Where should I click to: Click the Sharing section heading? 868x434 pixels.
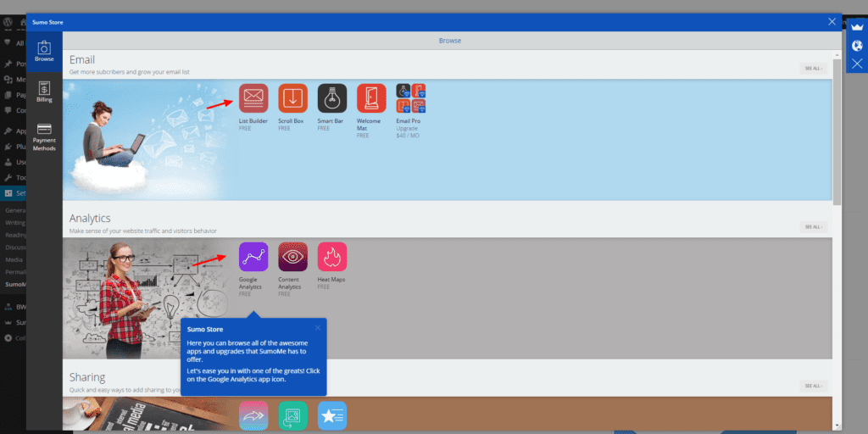click(87, 377)
